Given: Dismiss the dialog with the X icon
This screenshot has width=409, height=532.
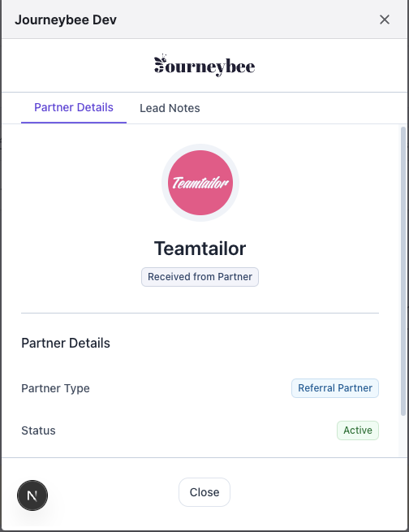Looking at the screenshot, I should tap(385, 19).
